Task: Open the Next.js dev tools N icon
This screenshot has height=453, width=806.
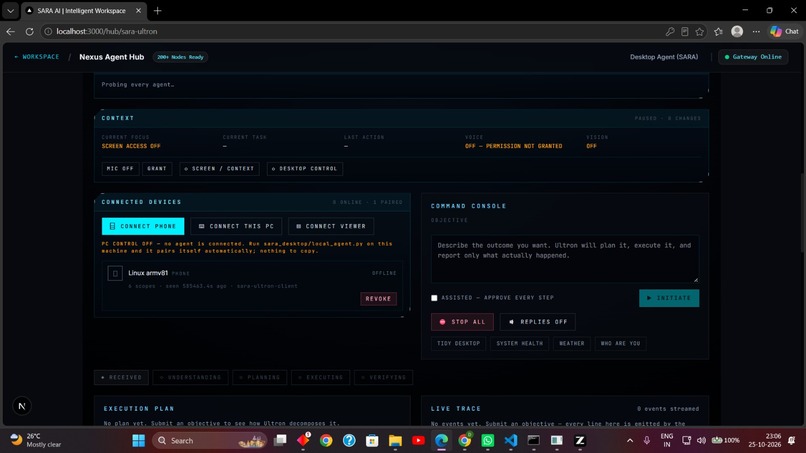Action: (22, 406)
